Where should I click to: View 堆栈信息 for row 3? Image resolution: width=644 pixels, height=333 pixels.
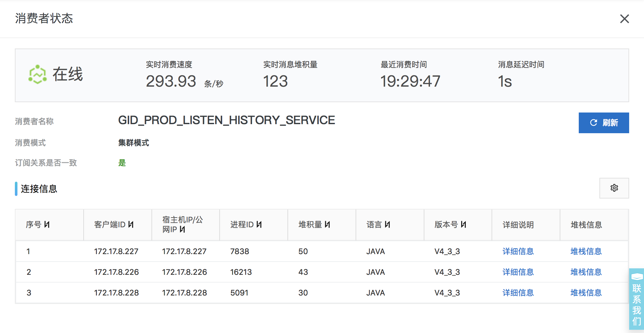(586, 293)
